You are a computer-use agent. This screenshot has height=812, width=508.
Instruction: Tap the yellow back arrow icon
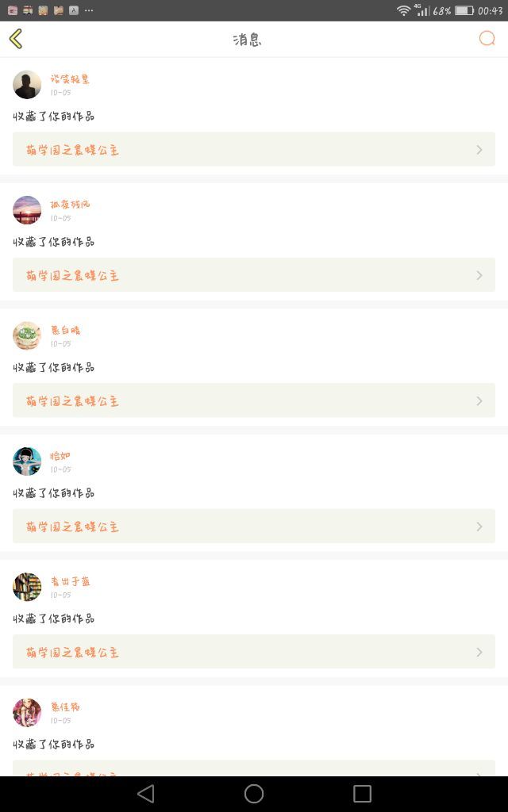coord(16,39)
